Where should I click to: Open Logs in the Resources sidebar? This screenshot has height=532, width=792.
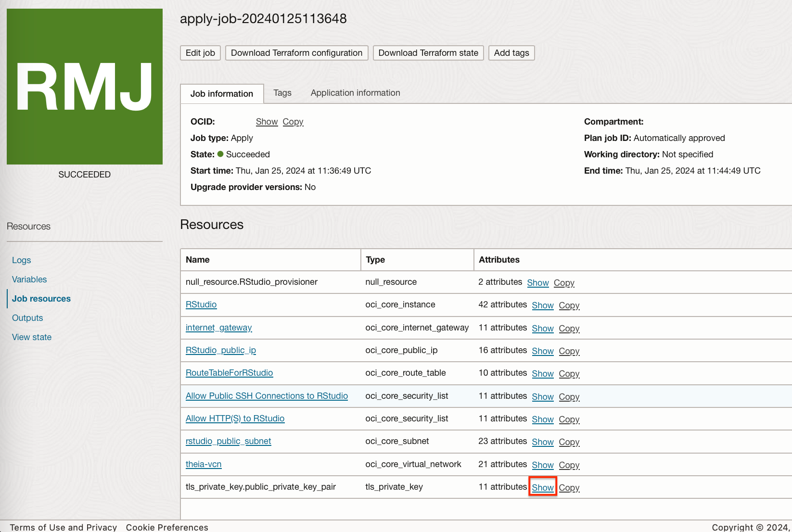[x=21, y=260]
